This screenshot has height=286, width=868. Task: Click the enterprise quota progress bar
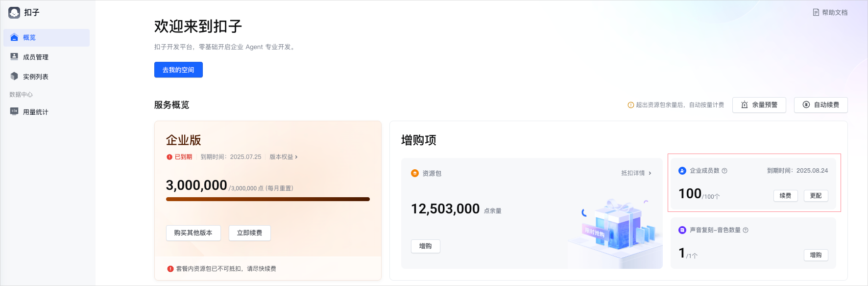click(267, 199)
